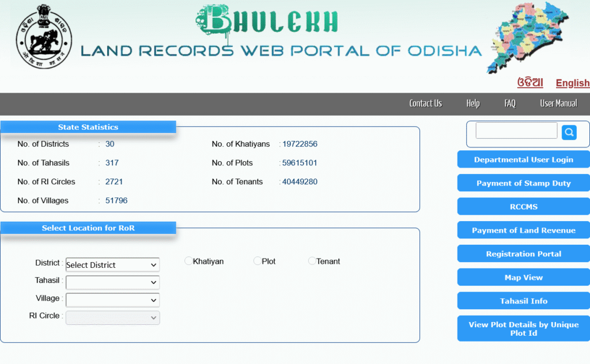Click the RI circles count 2721
The image size is (590, 364).
pos(114,181)
